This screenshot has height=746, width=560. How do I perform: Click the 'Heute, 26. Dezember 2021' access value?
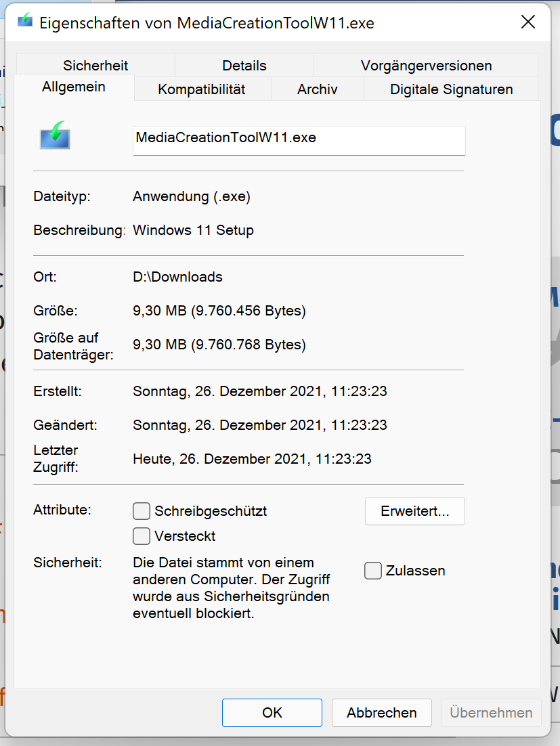click(x=252, y=459)
